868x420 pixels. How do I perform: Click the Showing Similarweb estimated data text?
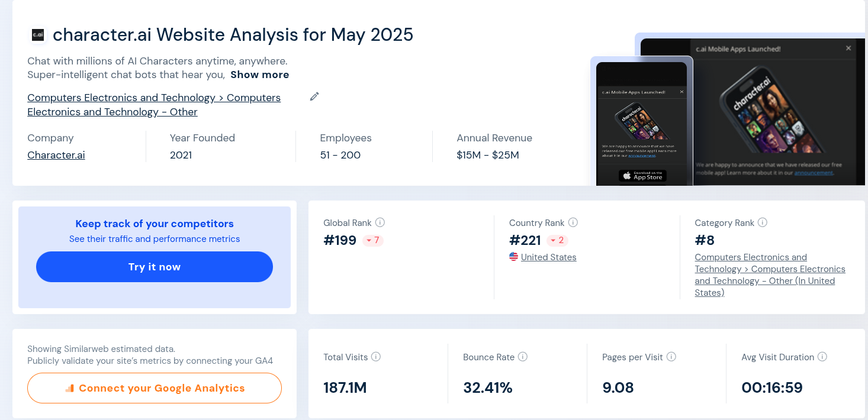(x=101, y=349)
